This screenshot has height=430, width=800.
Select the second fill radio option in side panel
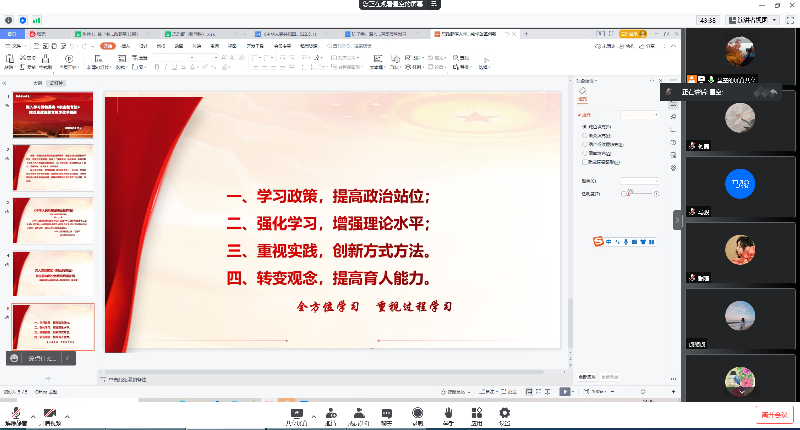584,136
